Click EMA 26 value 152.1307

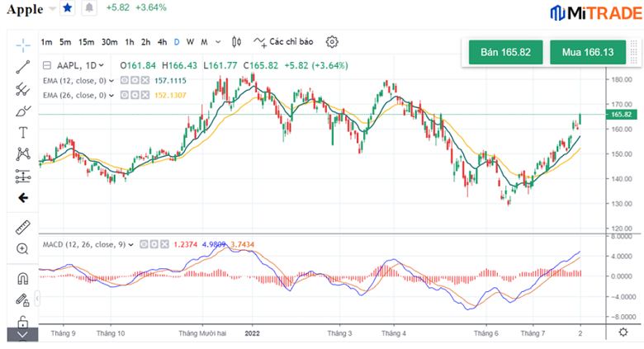click(x=170, y=95)
